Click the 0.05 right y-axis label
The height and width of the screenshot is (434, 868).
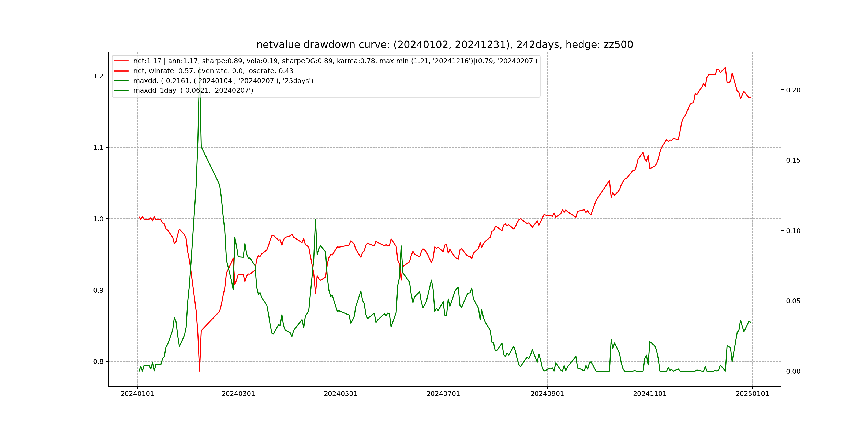click(x=793, y=301)
